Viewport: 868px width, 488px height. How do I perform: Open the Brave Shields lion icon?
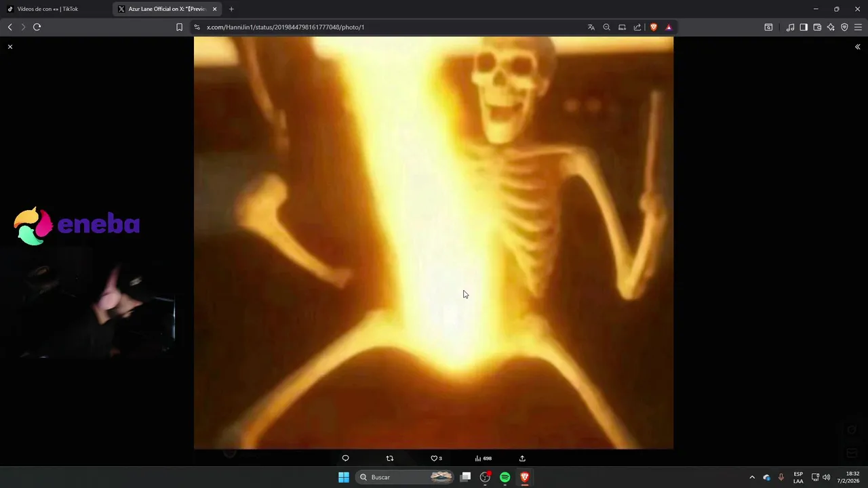point(654,27)
